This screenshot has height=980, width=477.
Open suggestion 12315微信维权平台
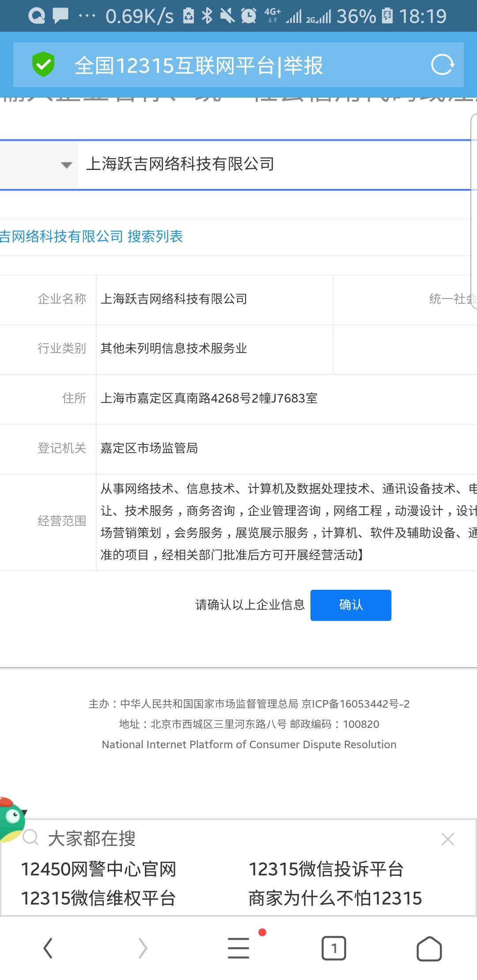[99, 899]
